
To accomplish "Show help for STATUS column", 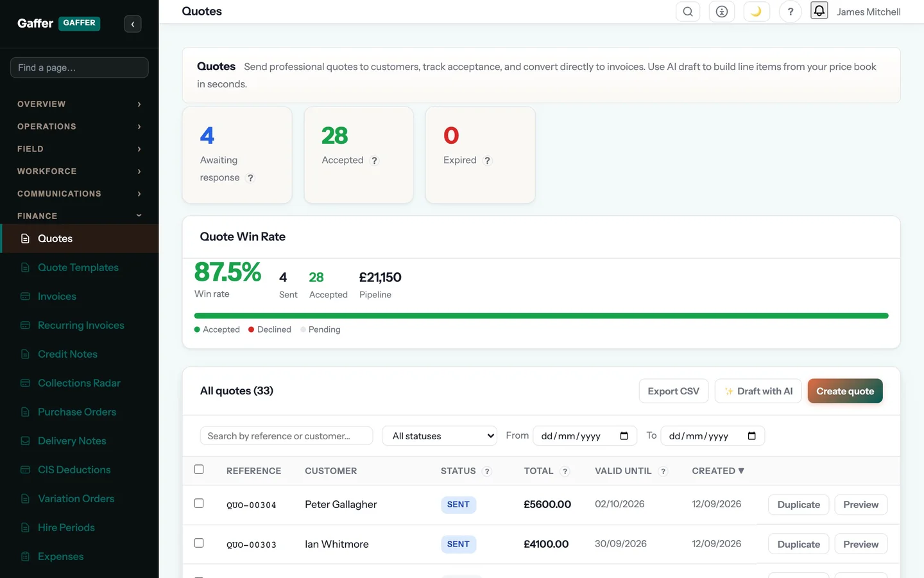I will click(487, 471).
